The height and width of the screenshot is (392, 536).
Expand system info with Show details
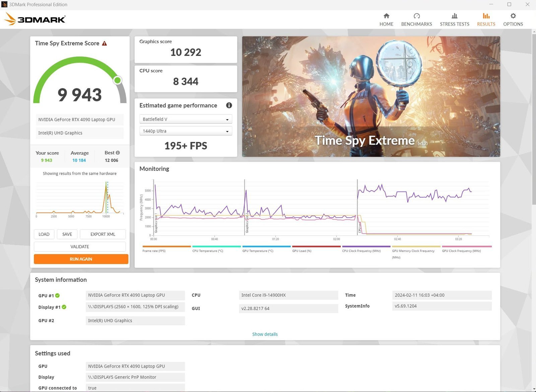click(x=265, y=334)
